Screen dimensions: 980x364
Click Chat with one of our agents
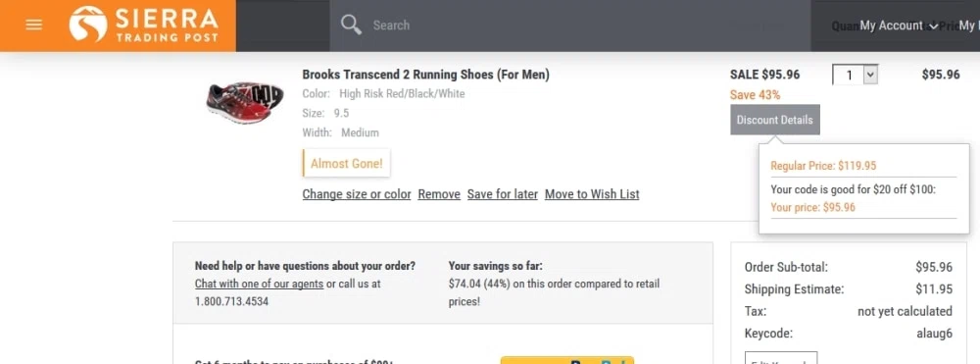[259, 284]
